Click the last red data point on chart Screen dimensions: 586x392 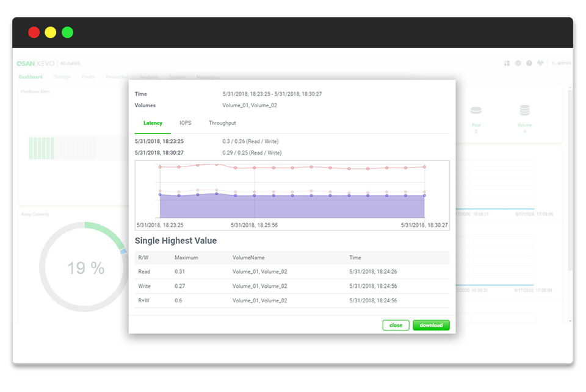coord(425,167)
